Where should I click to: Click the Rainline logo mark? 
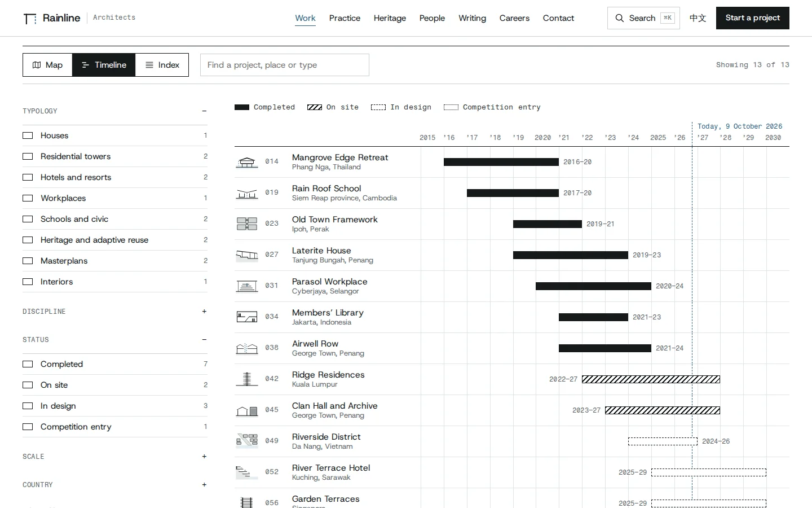30,19
